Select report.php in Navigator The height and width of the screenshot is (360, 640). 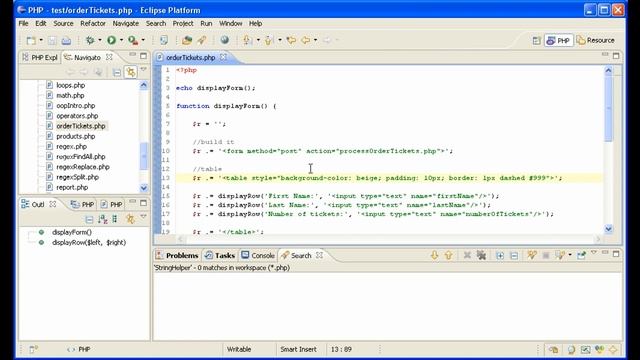(72, 187)
